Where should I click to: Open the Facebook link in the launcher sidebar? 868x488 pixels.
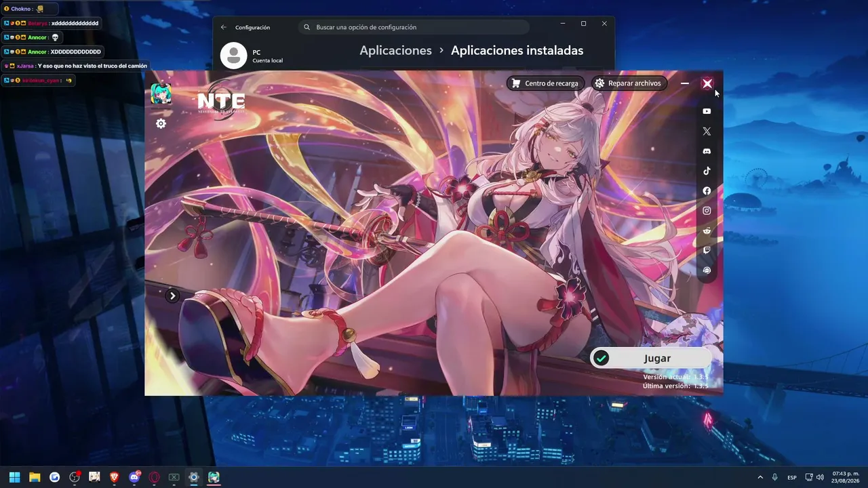(707, 191)
